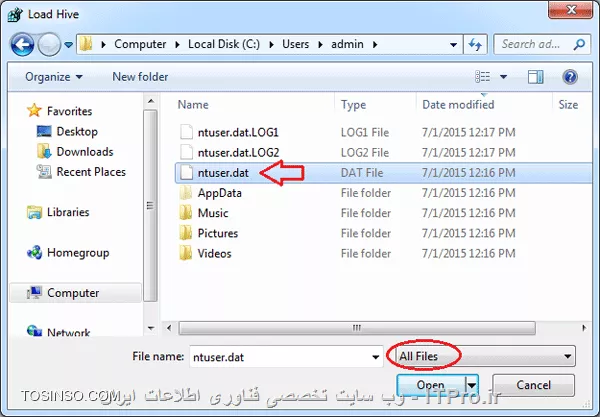Viewport: 600px width, 417px height.
Task: Sort by Size column header
Action: pyautogui.click(x=568, y=105)
